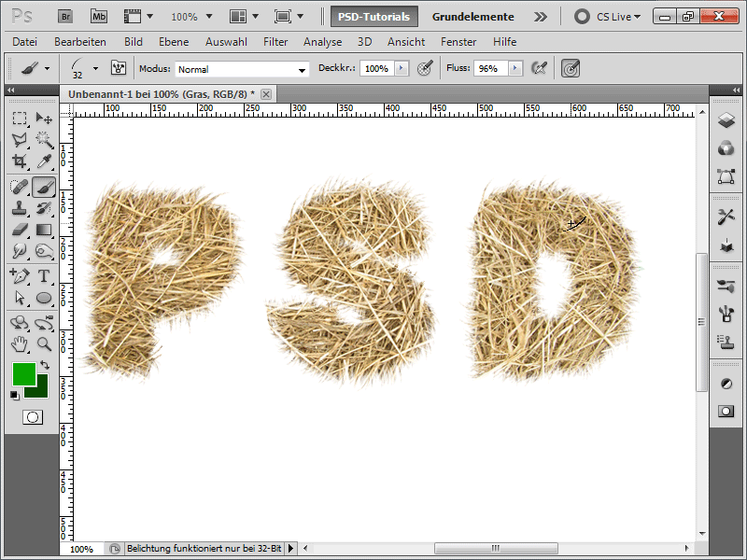Select the Zoom tool
Viewport: 747px width, 560px height.
coord(44,344)
